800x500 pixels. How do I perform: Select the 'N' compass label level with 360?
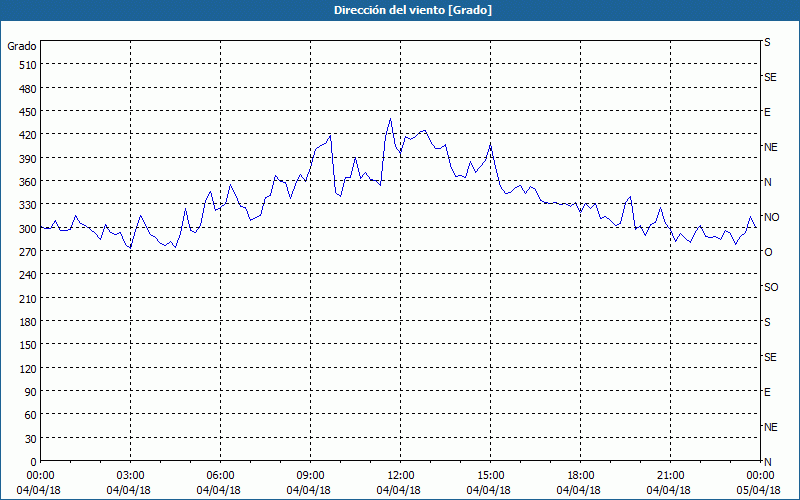(x=767, y=182)
